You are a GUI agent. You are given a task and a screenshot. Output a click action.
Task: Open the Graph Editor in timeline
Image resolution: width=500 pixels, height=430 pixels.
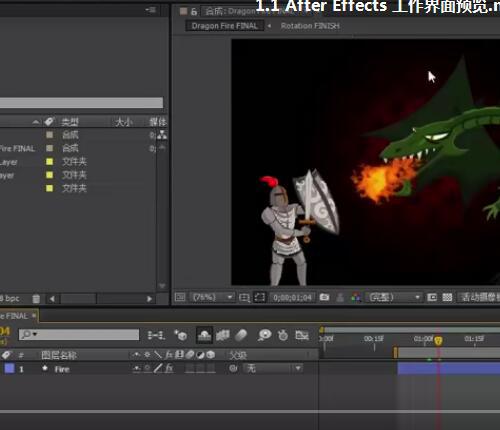click(302, 335)
